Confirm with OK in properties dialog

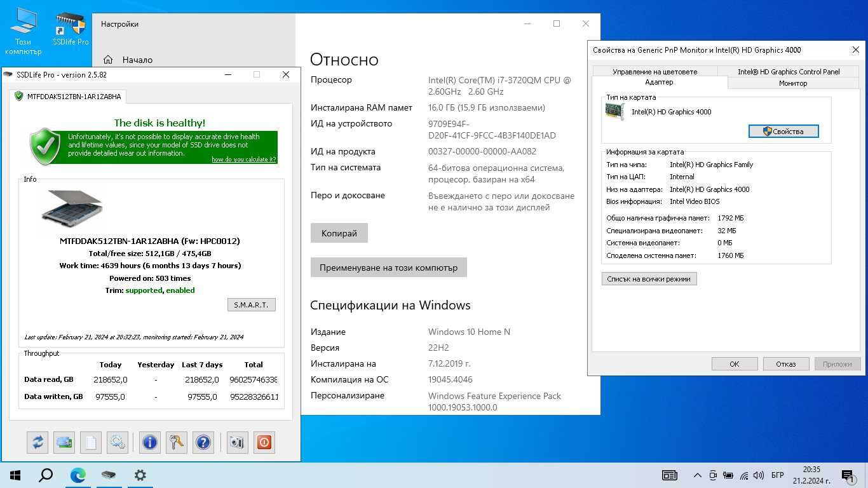point(735,364)
